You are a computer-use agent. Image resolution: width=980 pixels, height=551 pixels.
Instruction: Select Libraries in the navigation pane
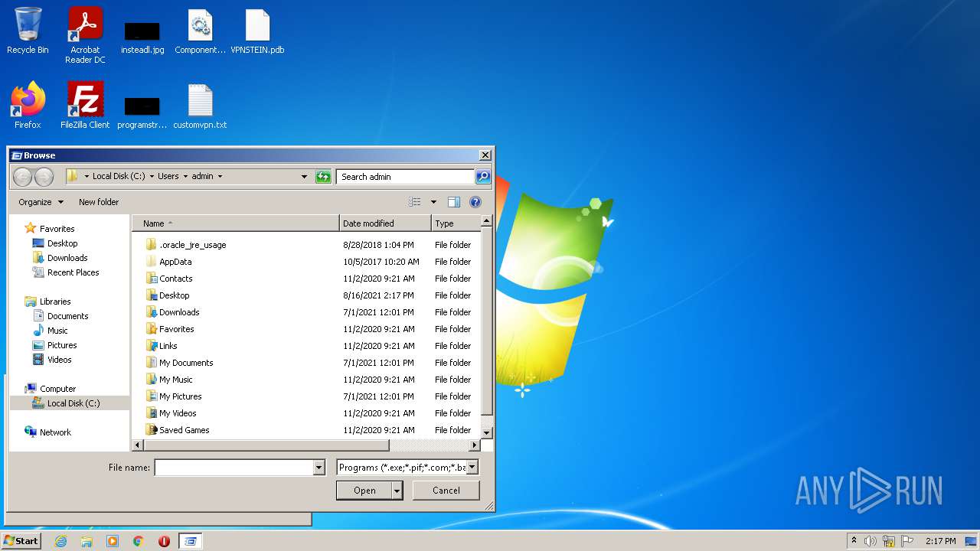(x=55, y=302)
